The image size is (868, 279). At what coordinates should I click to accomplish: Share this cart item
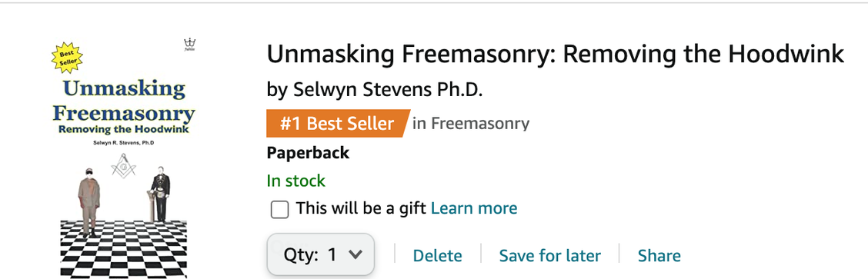tap(659, 256)
